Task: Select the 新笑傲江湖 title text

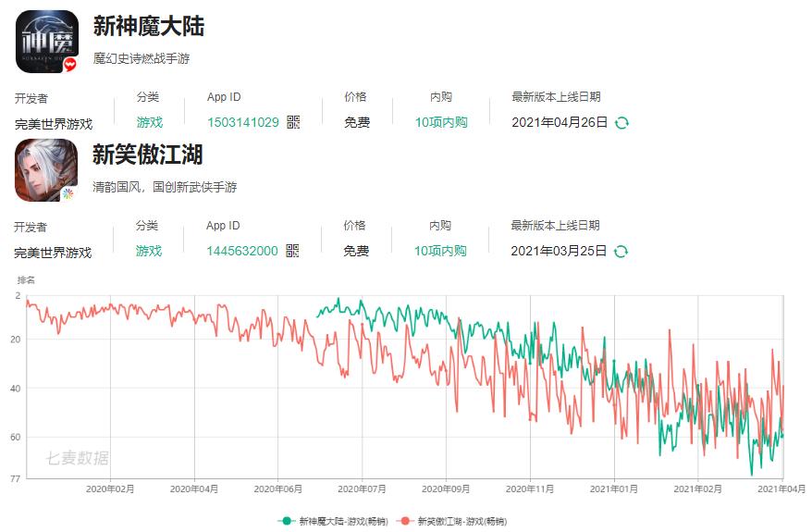Action: (148, 155)
